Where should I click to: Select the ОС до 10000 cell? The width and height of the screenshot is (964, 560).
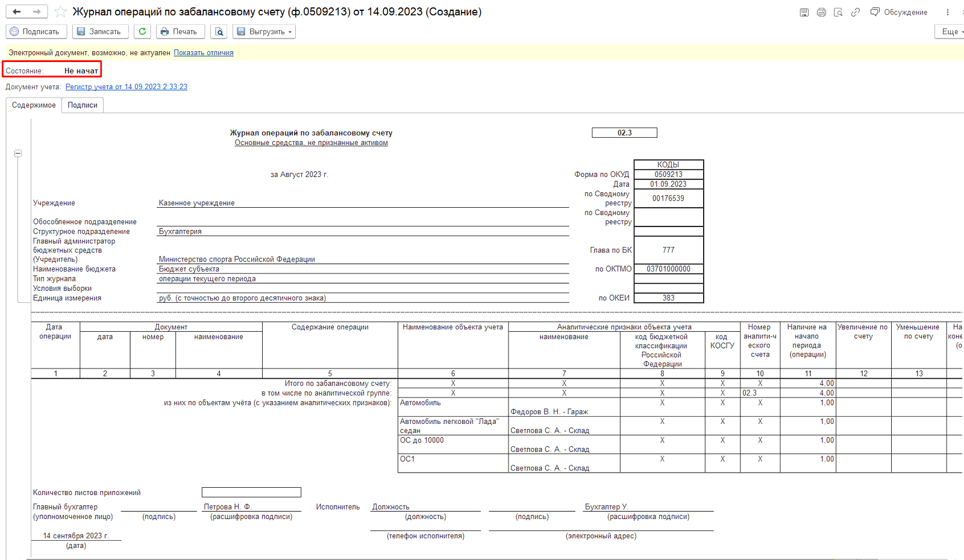point(453,444)
